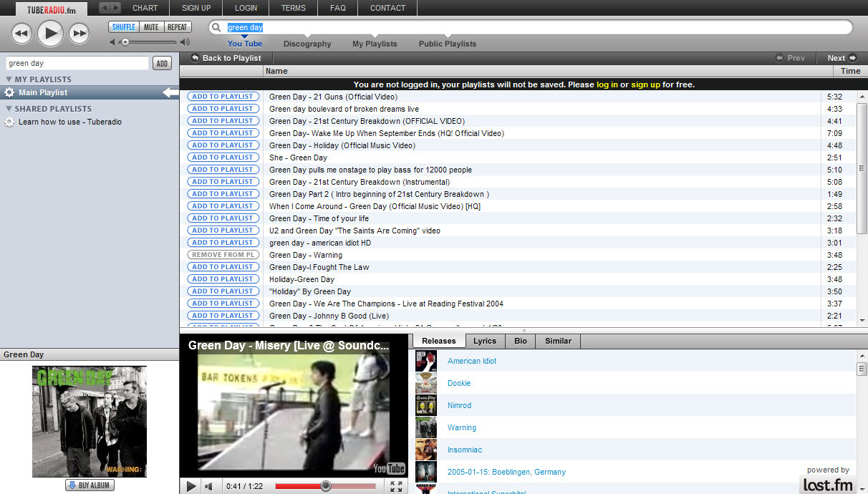Open the Dookie album cover thumbnail
This screenshot has width=868, height=494.
(425, 383)
